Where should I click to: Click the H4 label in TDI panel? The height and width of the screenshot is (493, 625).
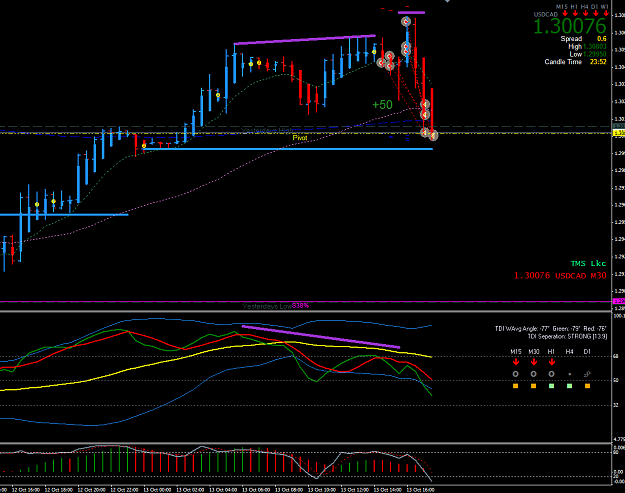(x=569, y=352)
